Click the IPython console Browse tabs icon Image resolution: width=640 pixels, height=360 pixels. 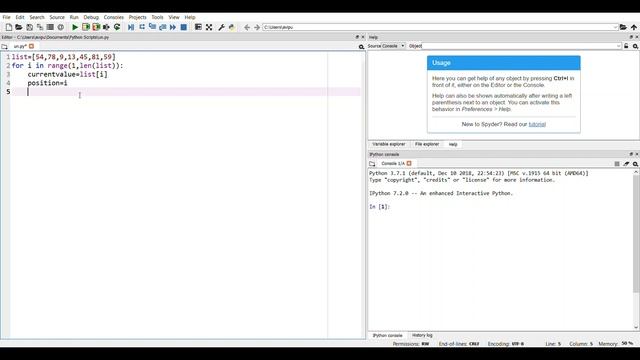372,164
